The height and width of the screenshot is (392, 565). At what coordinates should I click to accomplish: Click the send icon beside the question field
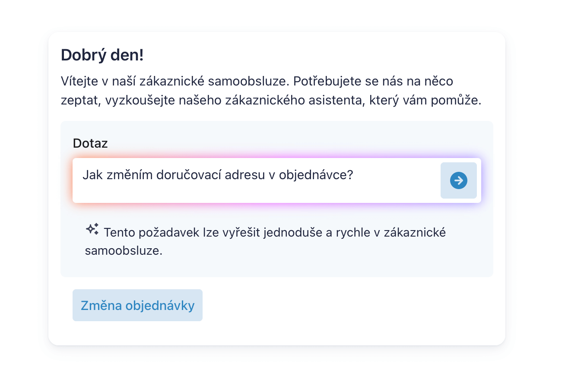coord(458,180)
